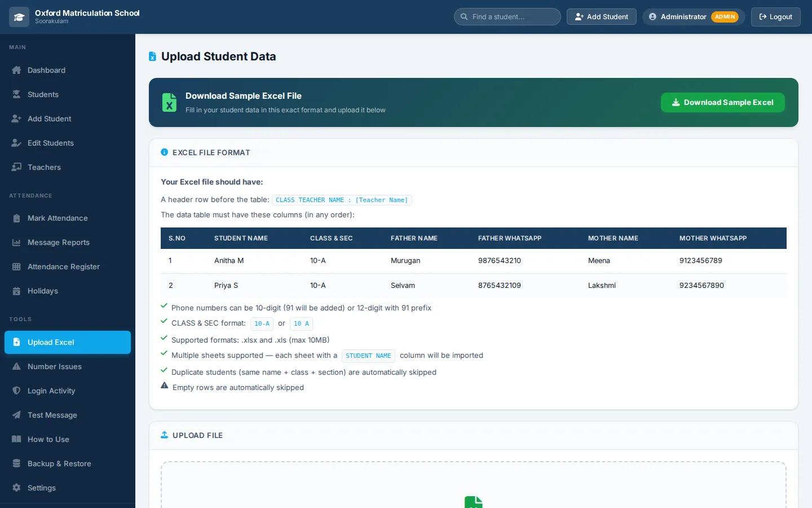This screenshot has width=812, height=508.
Task: Open Backup & Restore page
Action: (x=68, y=463)
